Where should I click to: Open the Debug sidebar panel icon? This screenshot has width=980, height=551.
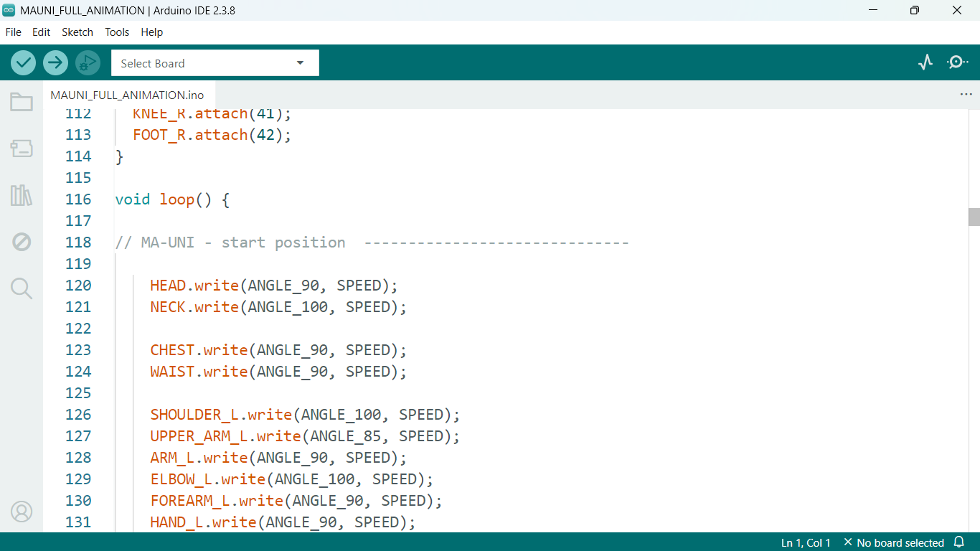(22, 242)
